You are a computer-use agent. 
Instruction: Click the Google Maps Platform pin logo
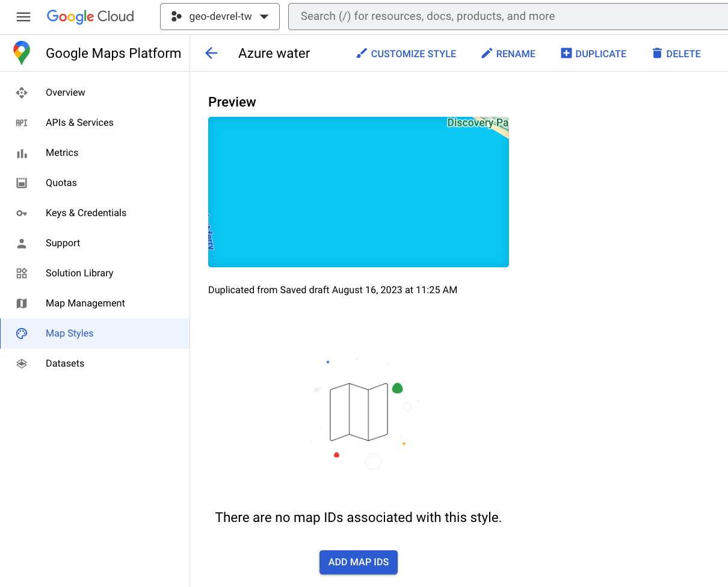tap(22, 53)
